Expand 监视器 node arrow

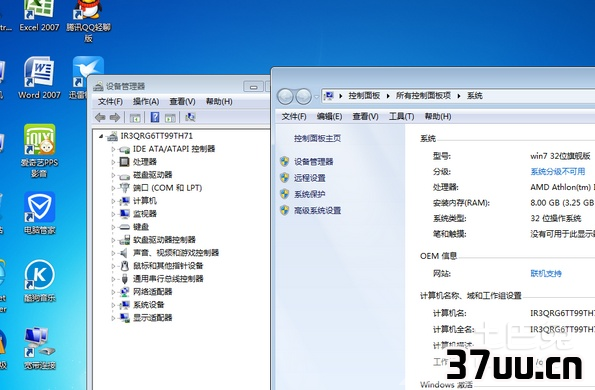(113, 214)
